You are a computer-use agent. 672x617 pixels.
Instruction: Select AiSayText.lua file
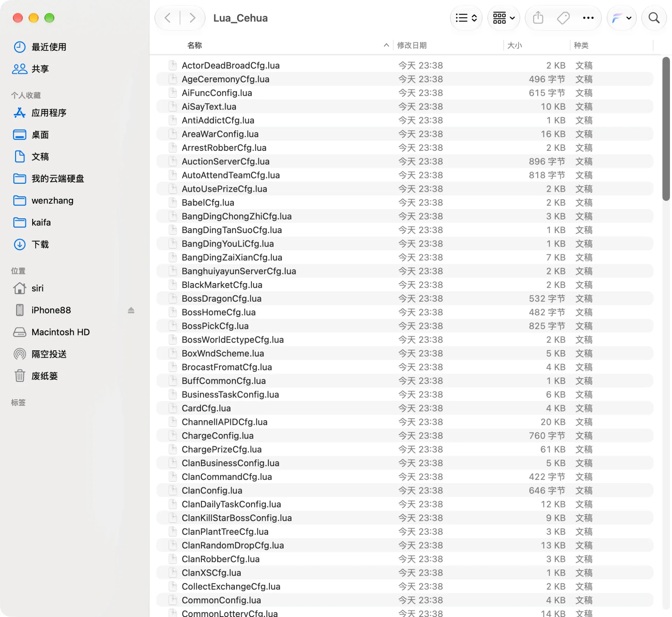coord(405,107)
